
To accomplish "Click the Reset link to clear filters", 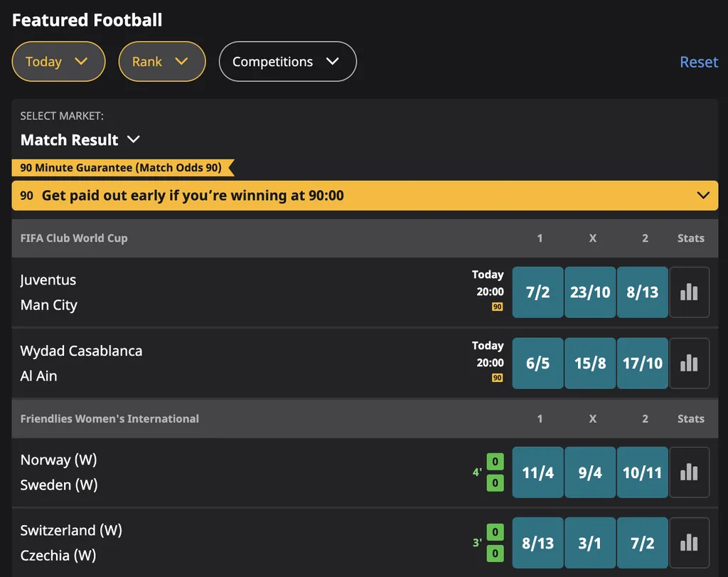I will [x=699, y=62].
